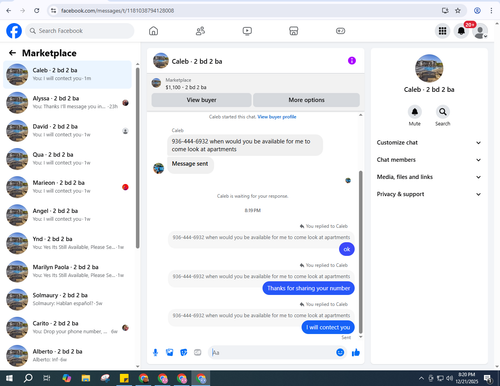Open the Watch video icon
The image size is (500, 386).
click(247, 31)
